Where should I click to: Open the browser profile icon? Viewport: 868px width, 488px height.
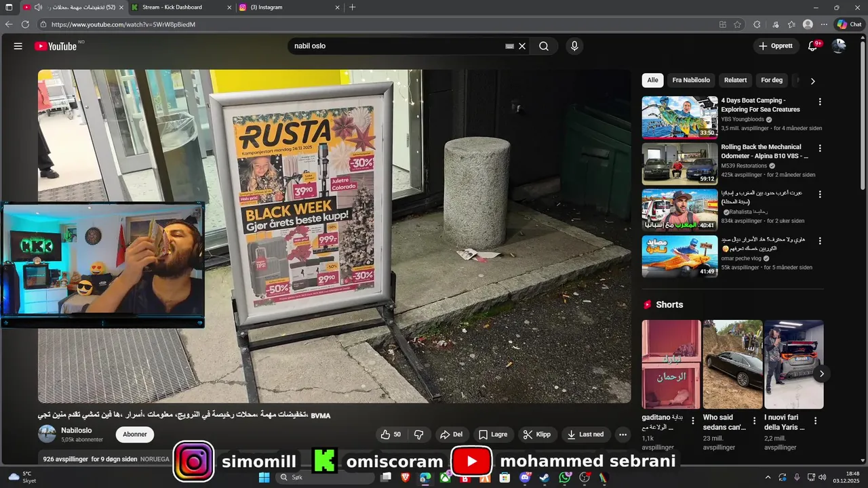(808, 24)
